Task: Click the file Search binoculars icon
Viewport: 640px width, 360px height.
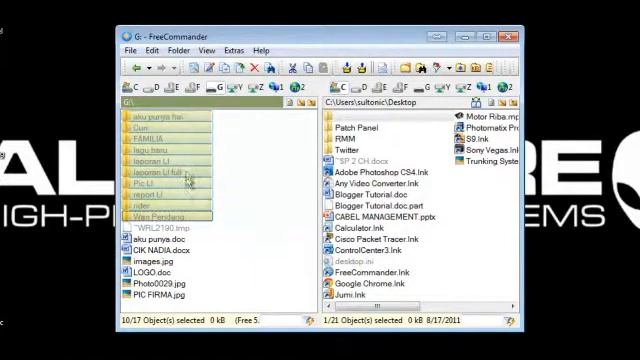Action: tap(270, 68)
